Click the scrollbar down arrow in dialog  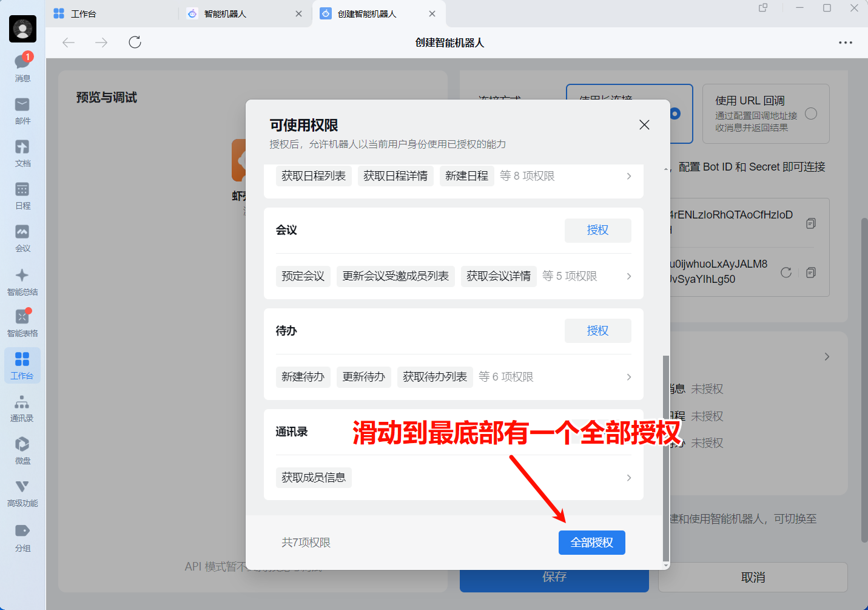(x=666, y=566)
